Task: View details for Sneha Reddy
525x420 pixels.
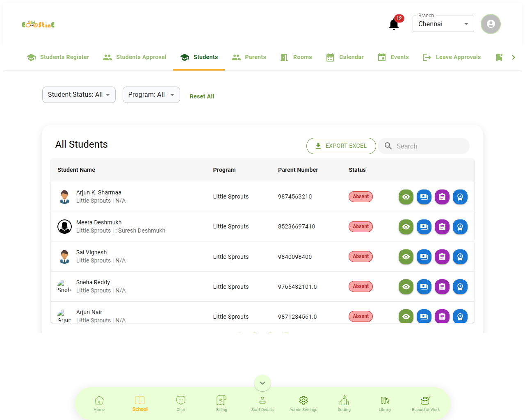Action: point(406,287)
